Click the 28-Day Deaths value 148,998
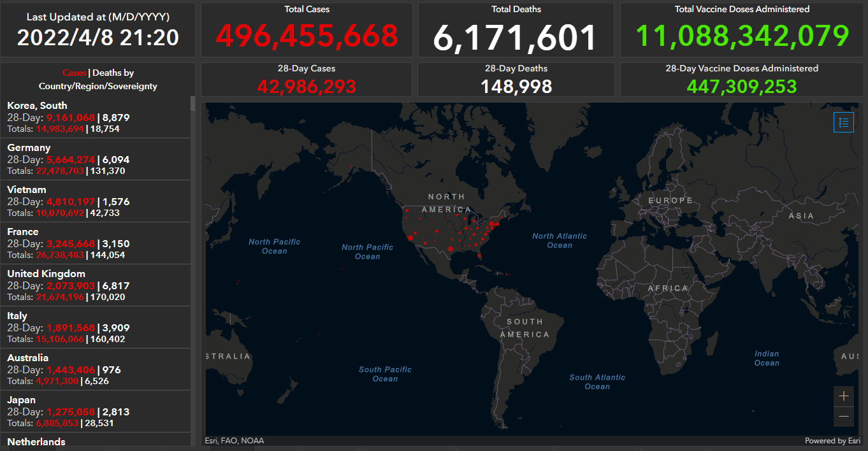Image resolution: width=868 pixels, height=451 pixels. pyautogui.click(x=516, y=86)
